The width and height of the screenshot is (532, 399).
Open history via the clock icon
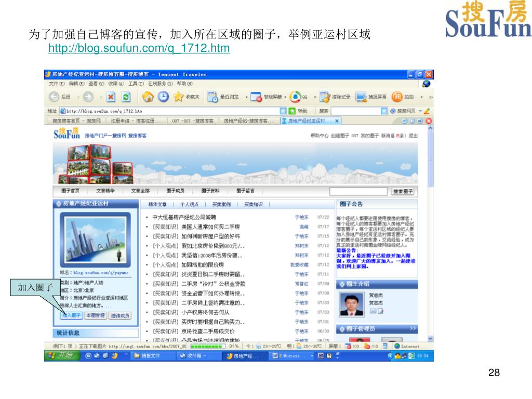click(x=163, y=97)
